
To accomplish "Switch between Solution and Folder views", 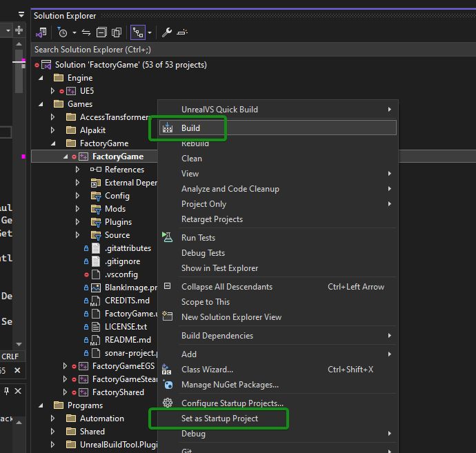I will pyautogui.click(x=41, y=32).
